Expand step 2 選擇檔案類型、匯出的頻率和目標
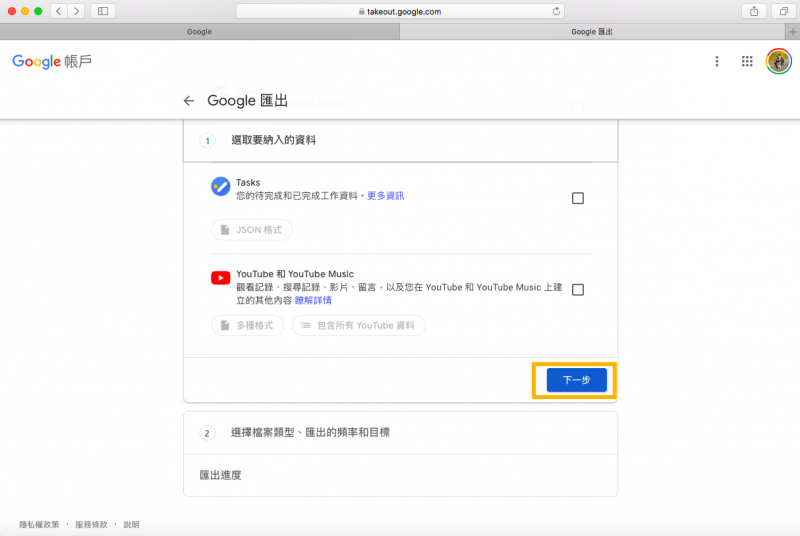 click(401, 432)
